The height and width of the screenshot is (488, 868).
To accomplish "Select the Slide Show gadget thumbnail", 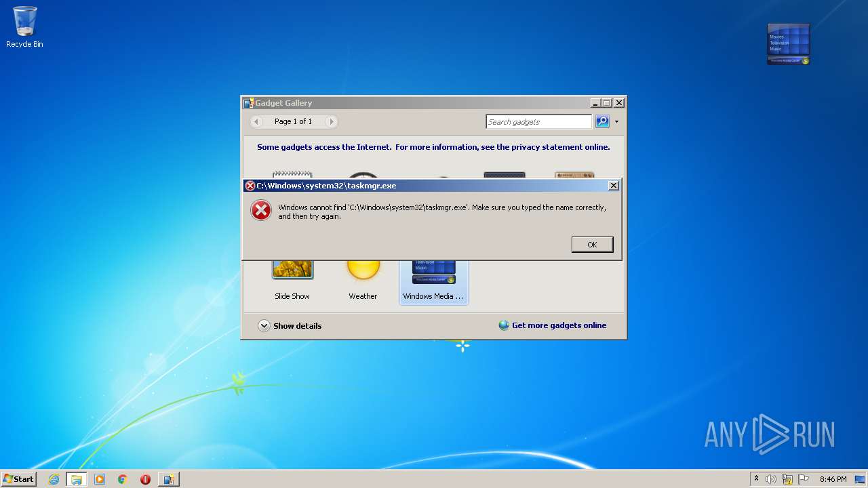I will tap(292, 268).
